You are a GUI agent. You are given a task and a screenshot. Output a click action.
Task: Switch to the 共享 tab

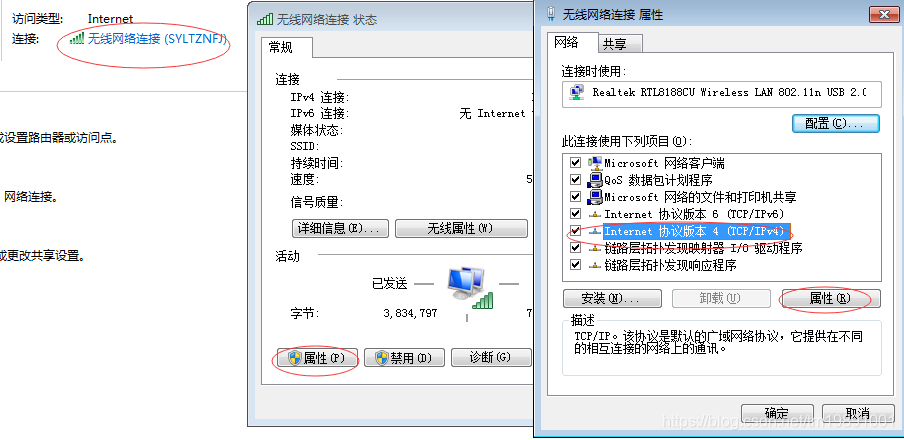tap(619, 44)
